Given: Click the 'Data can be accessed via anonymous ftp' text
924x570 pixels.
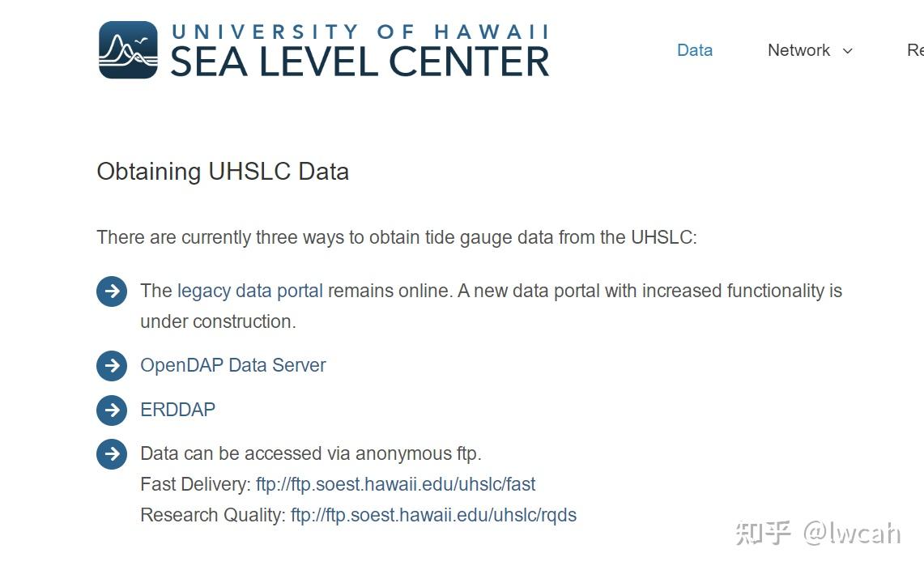Looking at the screenshot, I should coord(310,453).
